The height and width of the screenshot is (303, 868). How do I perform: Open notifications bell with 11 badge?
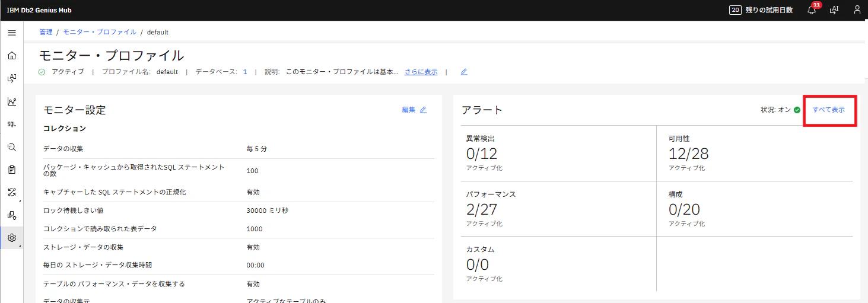[x=812, y=9]
